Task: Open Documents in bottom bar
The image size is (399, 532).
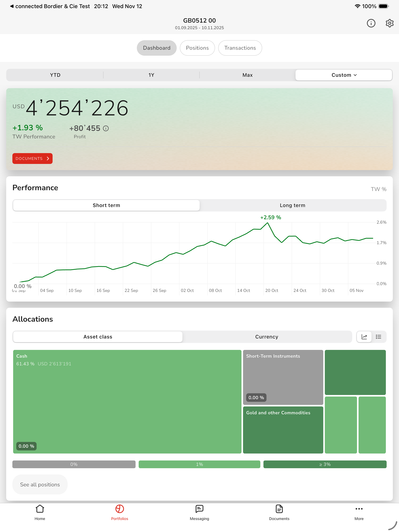Action: pos(279,513)
